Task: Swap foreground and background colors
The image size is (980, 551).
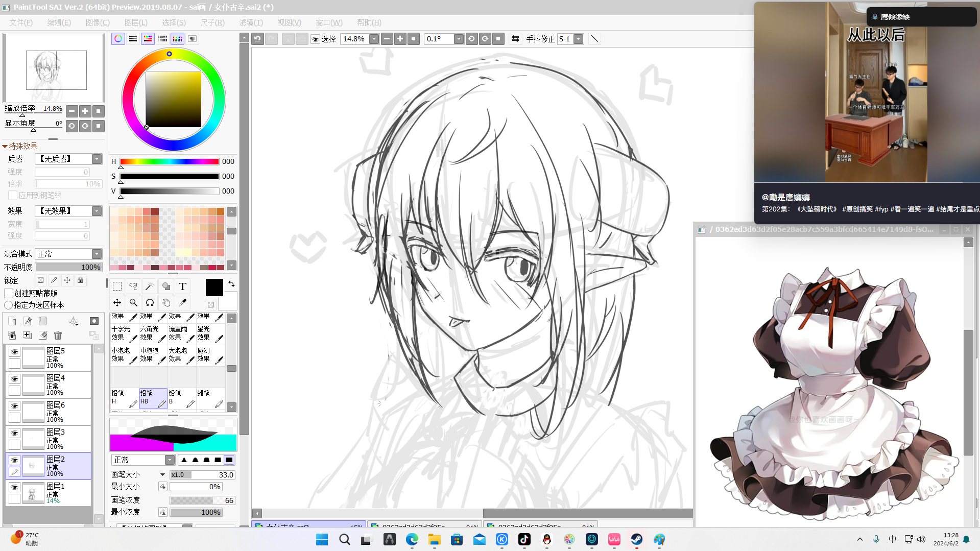Action: point(231,284)
